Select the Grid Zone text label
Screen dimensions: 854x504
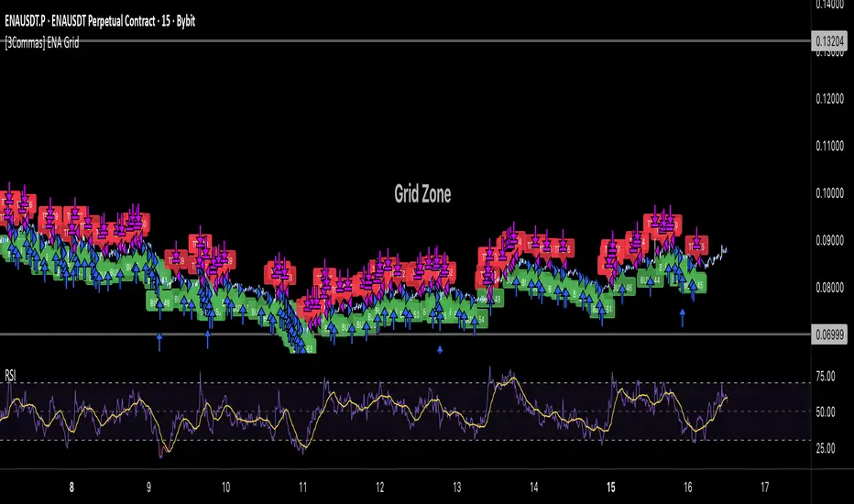(x=422, y=194)
